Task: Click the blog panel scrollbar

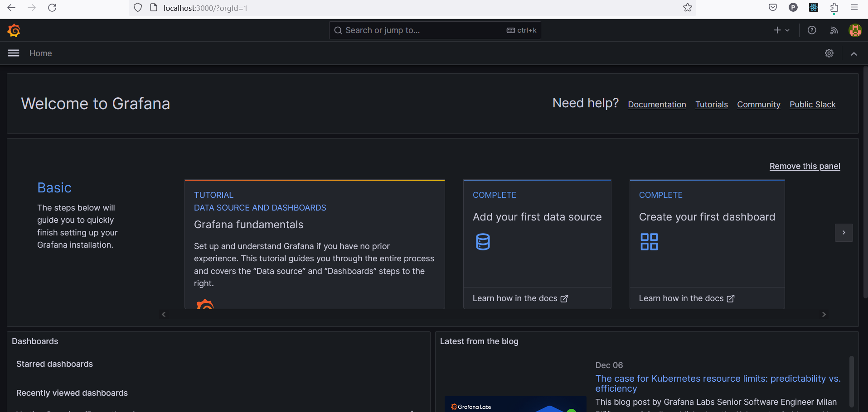Action: pos(852,381)
